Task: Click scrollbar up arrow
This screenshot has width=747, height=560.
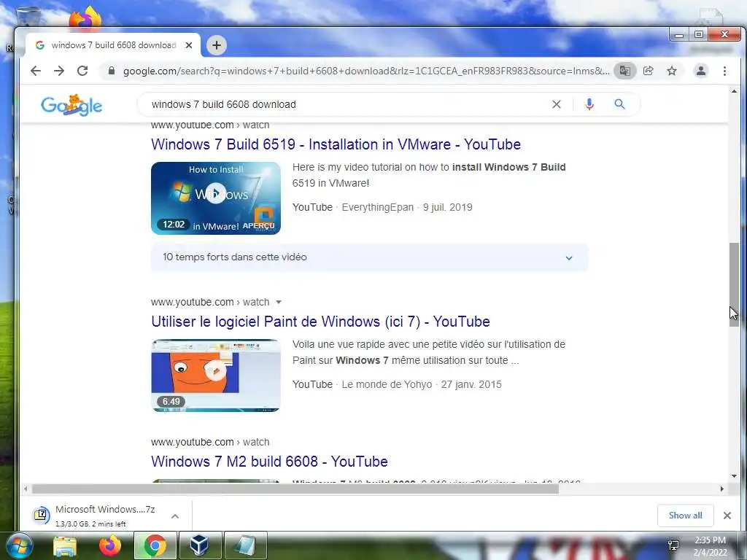Action: click(734, 91)
